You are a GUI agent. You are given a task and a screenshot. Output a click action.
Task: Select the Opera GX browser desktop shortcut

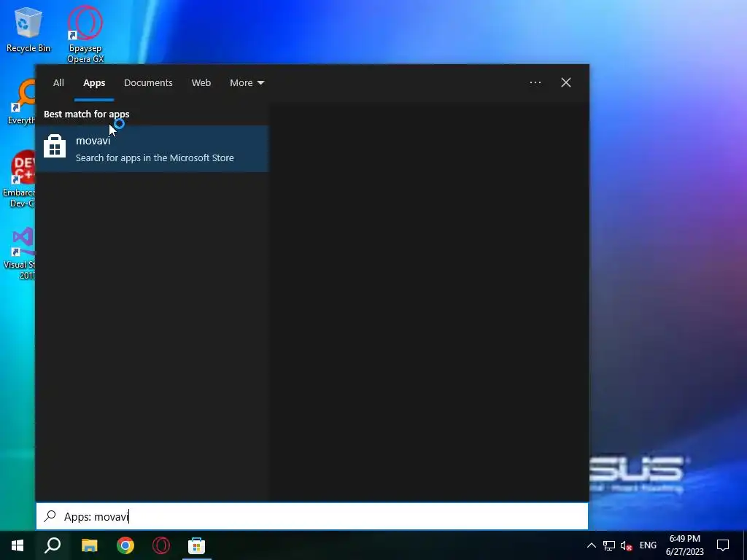point(85,34)
